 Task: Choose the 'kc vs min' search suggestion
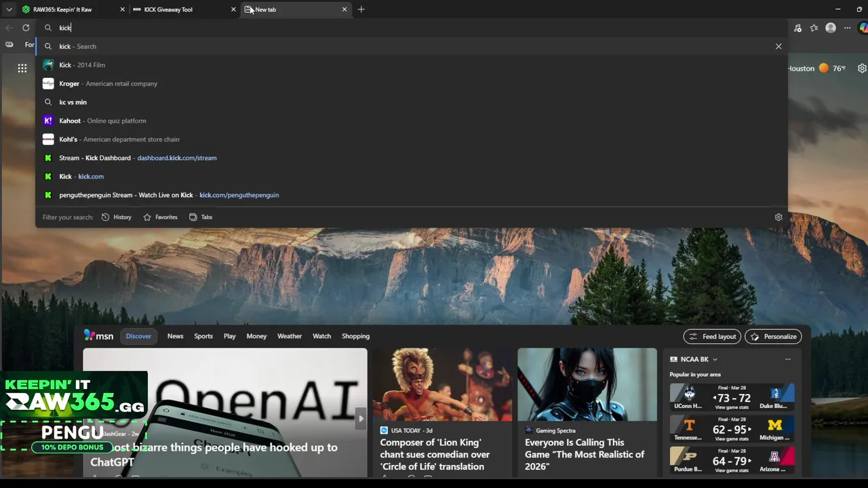coord(412,102)
